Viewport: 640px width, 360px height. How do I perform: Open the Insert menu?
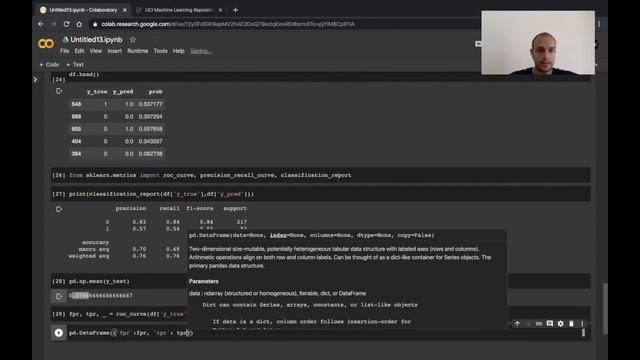click(115, 51)
